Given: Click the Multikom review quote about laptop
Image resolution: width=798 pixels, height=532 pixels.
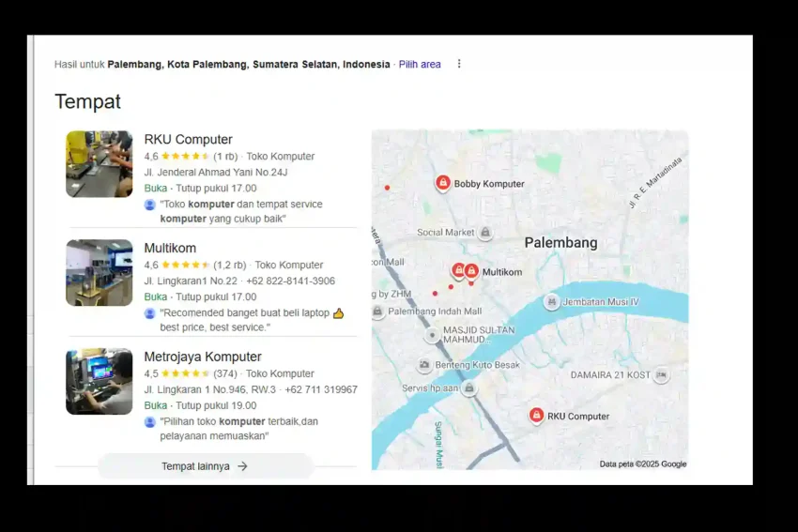Looking at the screenshot, I should (x=252, y=320).
